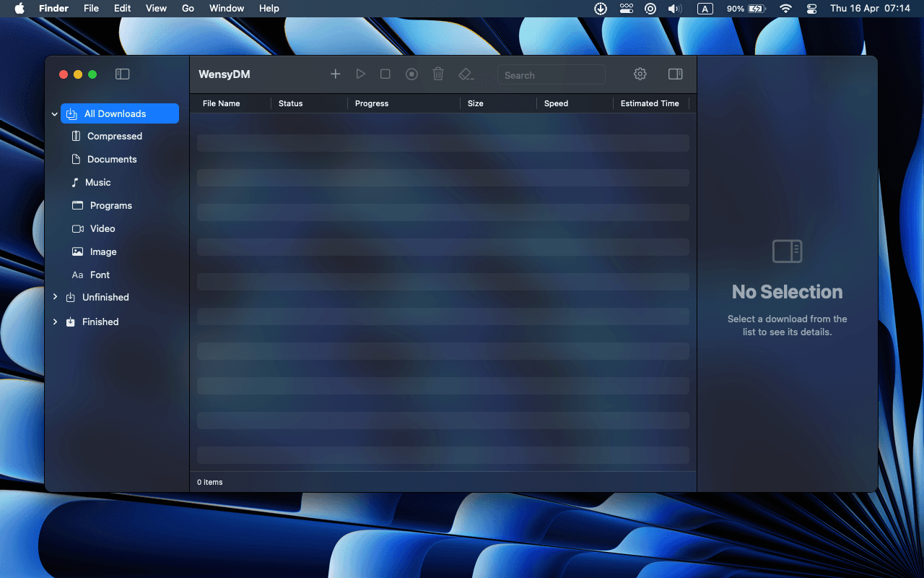Sort downloads by the Size column
Screen dimensions: 924x578
475,103
